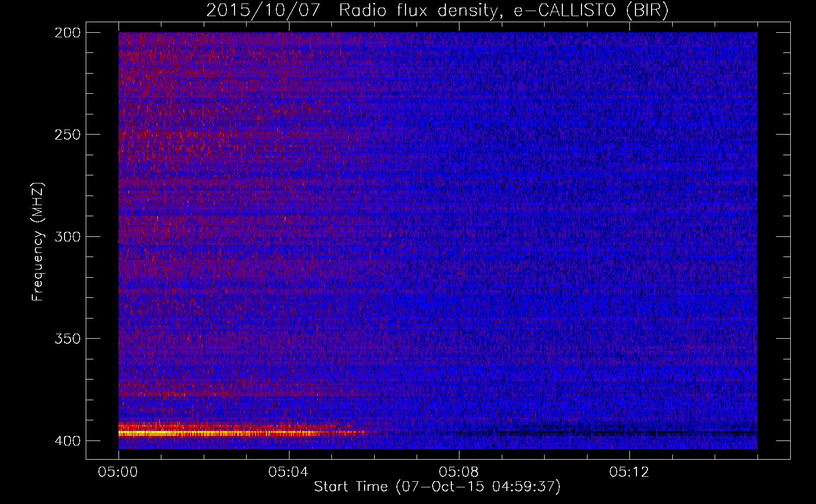
Task: Click the 05:00 time tick label
Action: pyautogui.click(x=118, y=472)
